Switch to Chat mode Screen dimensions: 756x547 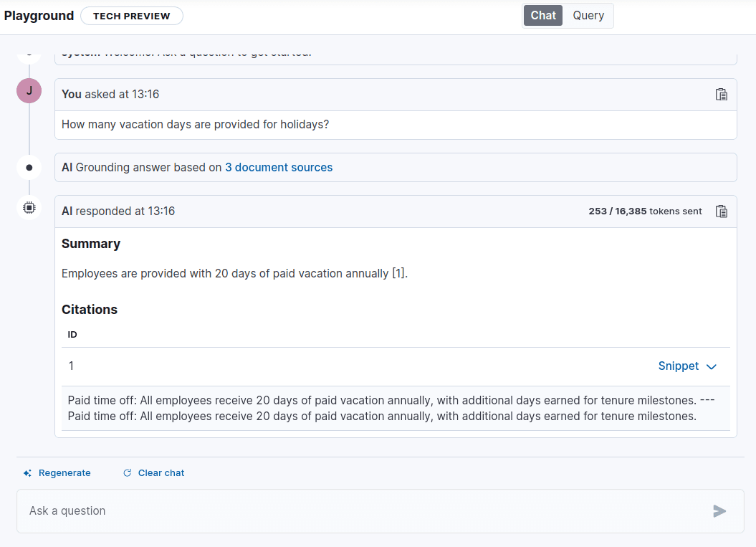(x=543, y=16)
